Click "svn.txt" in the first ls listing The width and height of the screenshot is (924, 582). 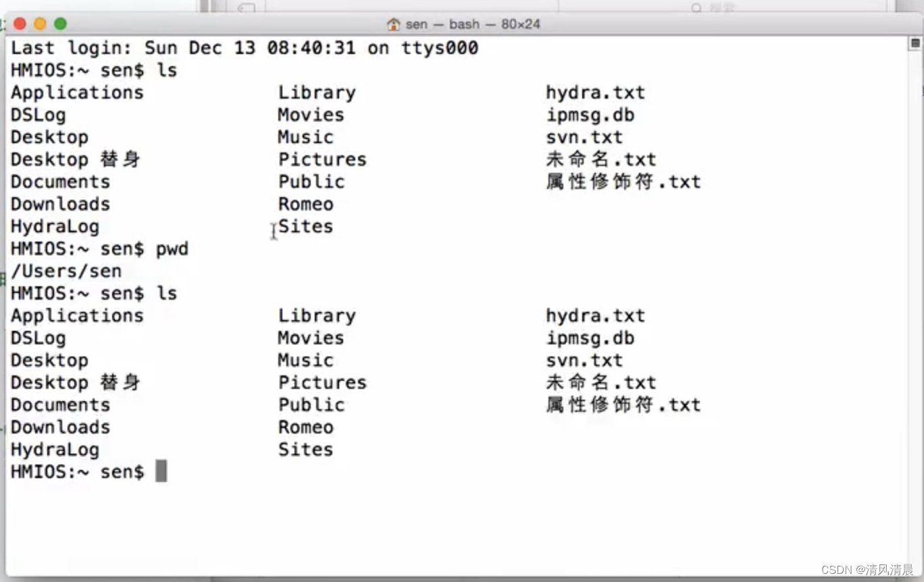585,137
